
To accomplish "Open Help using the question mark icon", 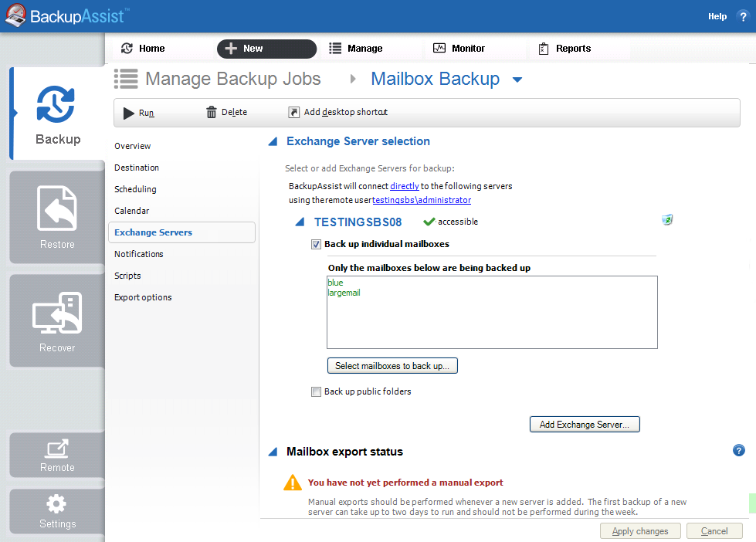I will [x=742, y=16].
